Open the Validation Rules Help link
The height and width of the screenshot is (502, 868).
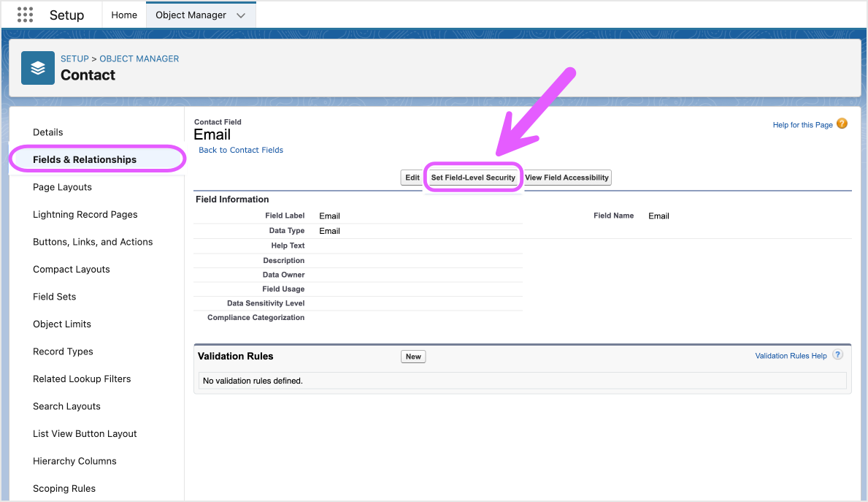pyautogui.click(x=791, y=356)
